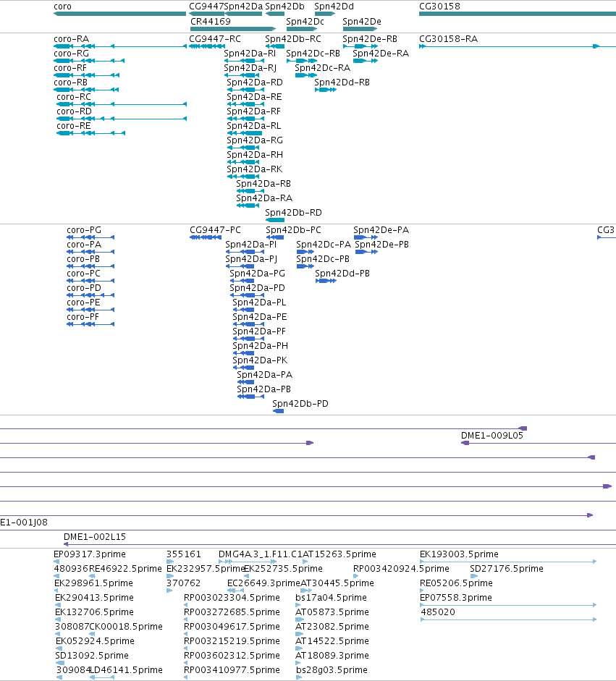Click protein coro-PG

coord(90,237)
